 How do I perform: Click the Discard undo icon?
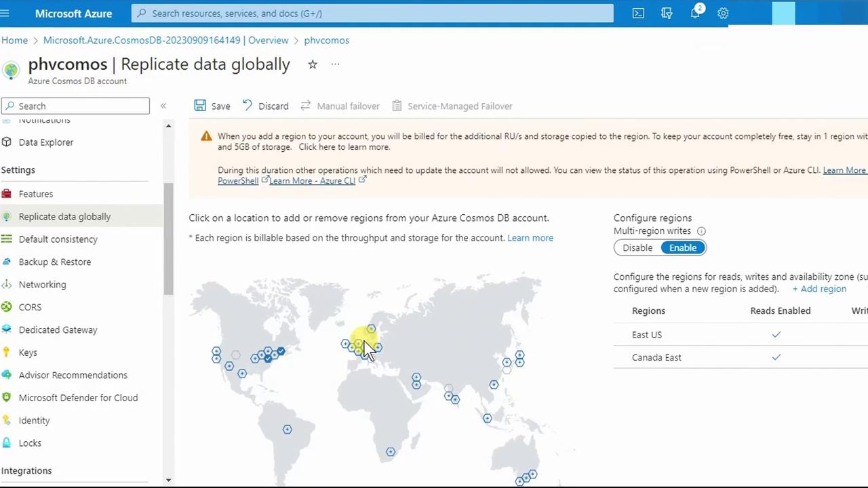(248, 106)
